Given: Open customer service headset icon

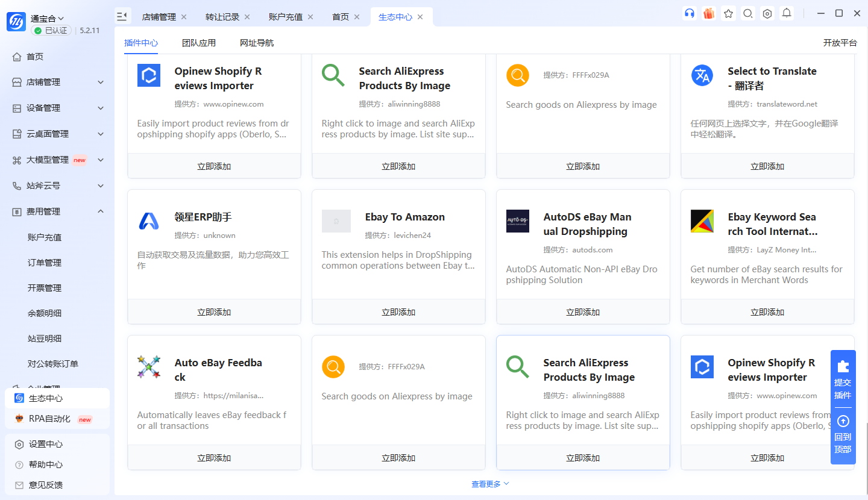Looking at the screenshot, I should pos(690,13).
